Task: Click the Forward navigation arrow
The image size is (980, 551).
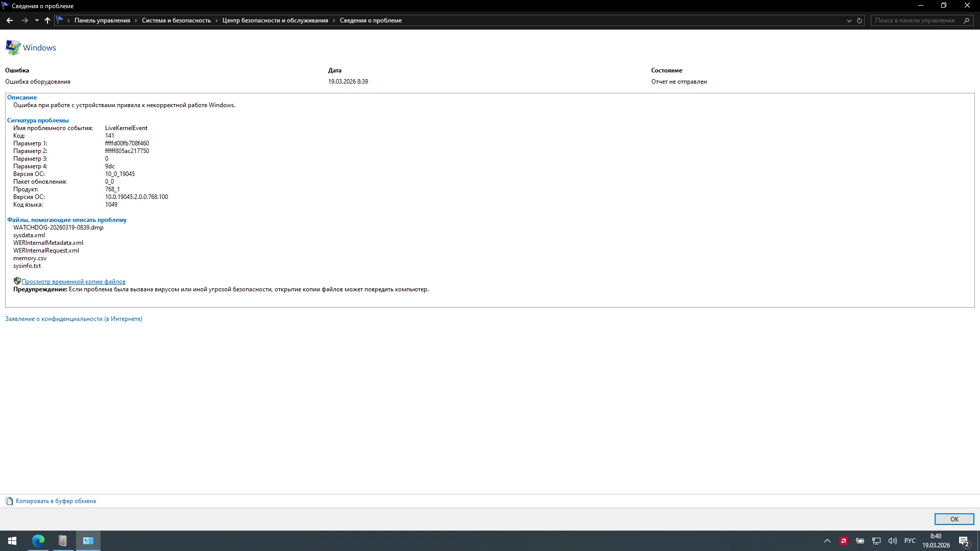Action: tap(24, 20)
